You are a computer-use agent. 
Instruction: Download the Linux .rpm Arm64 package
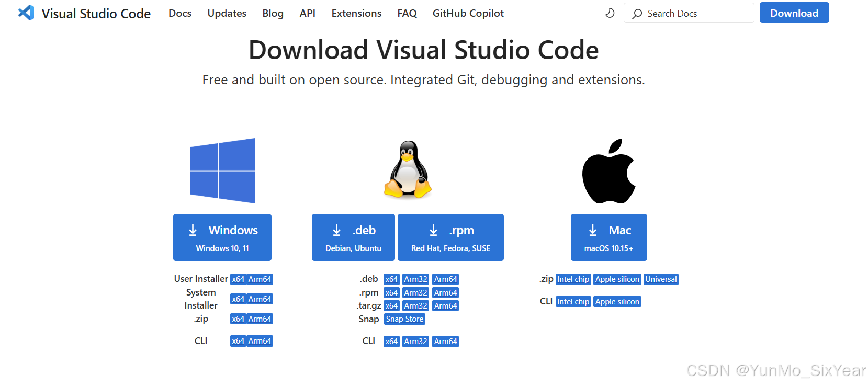coord(446,293)
